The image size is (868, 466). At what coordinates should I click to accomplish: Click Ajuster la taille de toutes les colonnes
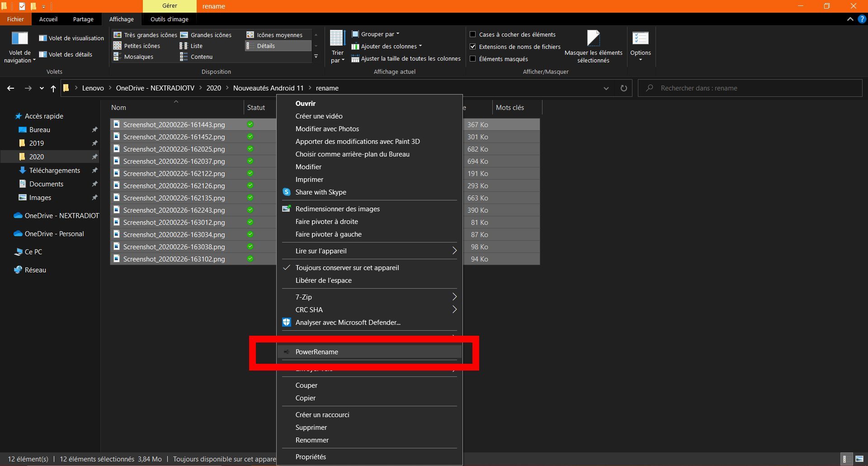coord(406,58)
